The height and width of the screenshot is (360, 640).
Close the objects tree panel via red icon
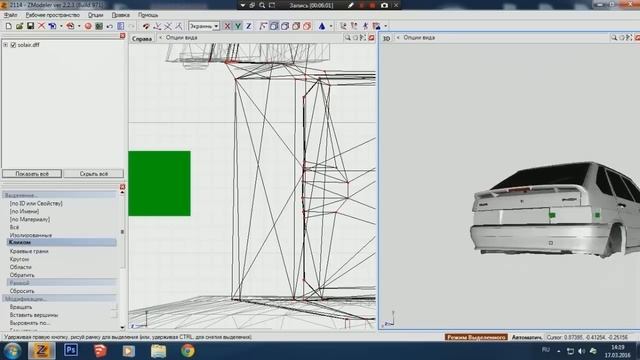pos(122,36)
